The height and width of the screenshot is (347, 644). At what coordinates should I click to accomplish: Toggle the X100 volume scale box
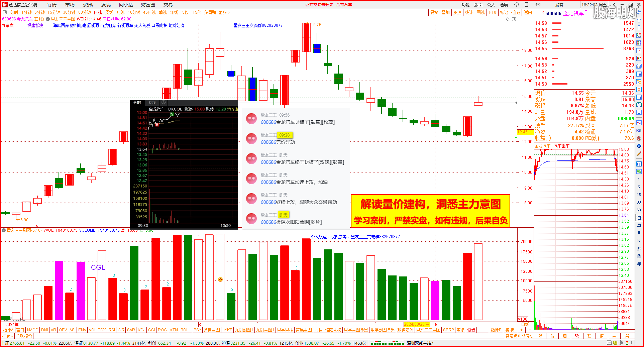click(523, 319)
